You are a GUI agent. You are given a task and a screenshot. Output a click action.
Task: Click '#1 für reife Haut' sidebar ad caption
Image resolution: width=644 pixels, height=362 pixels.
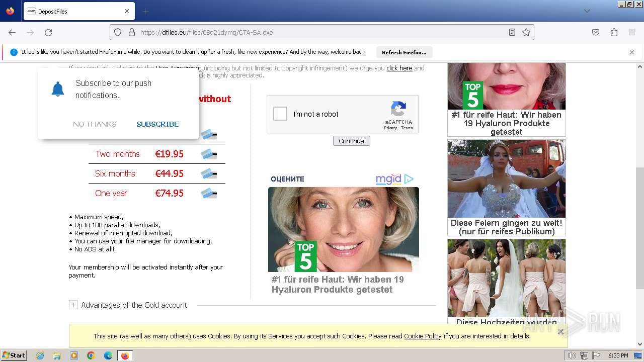click(x=507, y=123)
